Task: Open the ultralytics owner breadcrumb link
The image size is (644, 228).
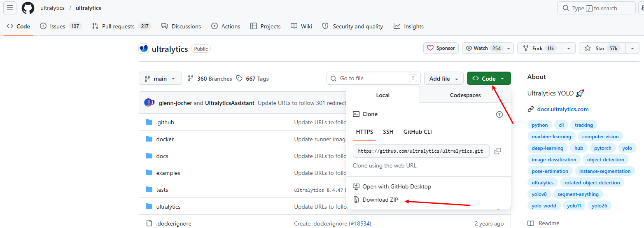Action: (x=52, y=8)
